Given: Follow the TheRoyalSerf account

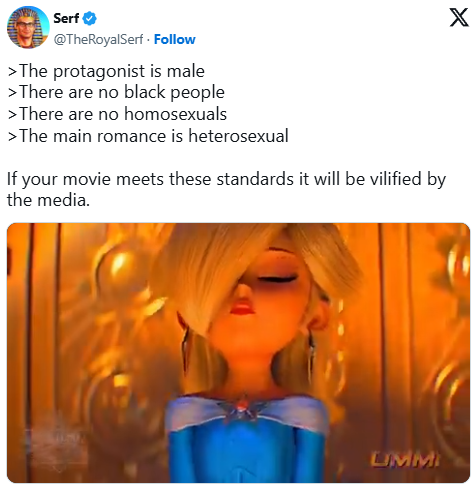Looking at the screenshot, I should pyautogui.click(x=175, y=39).
